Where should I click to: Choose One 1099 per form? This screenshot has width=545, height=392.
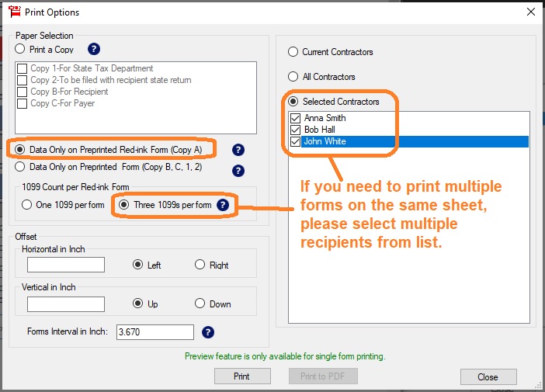(26, 205)
